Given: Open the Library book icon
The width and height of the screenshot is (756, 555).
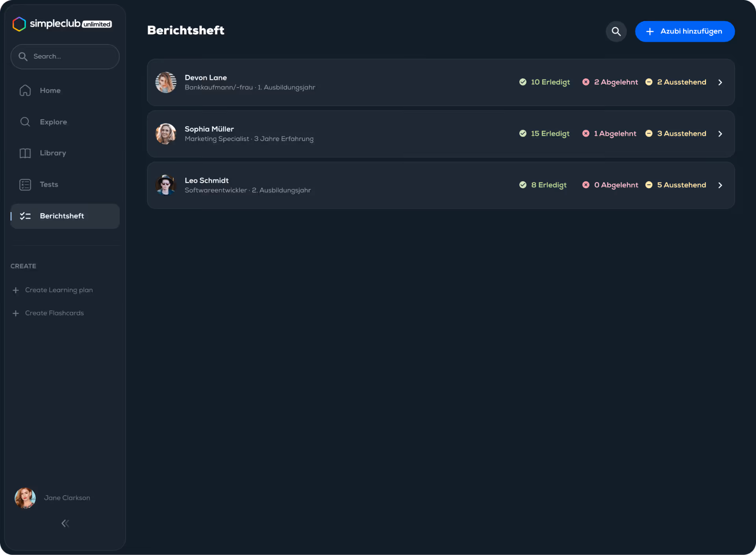Looking at the screenshot, I should [x=25, y=153].
